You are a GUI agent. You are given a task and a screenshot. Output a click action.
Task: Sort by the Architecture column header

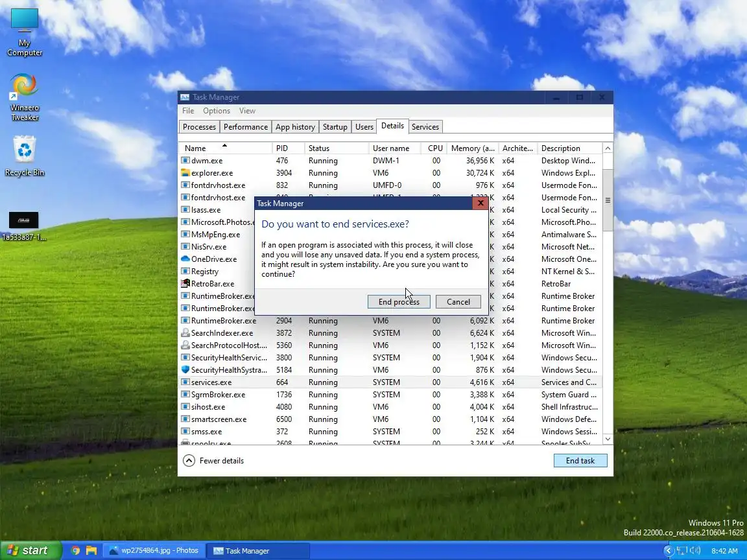pos(518,148)
